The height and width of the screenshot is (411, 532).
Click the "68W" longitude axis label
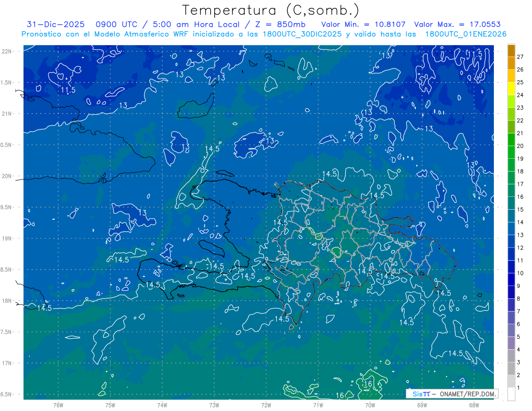[474, 405]
